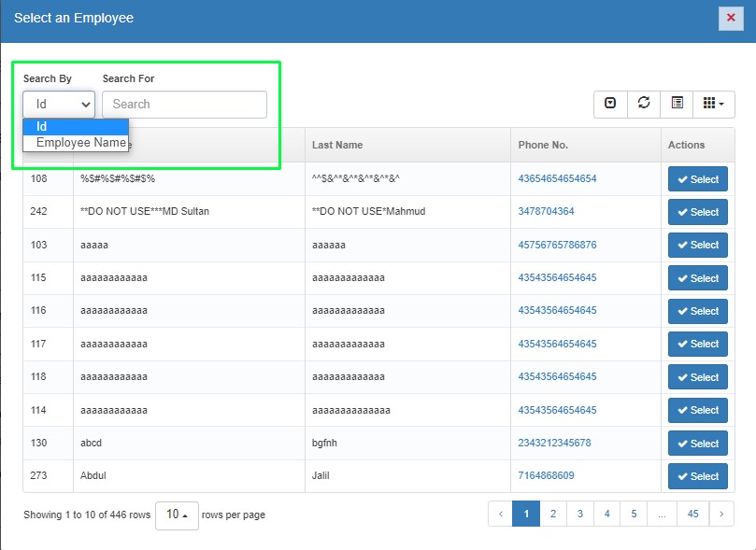Click the pagination toggle icon in table toolbar

point(610,104)
